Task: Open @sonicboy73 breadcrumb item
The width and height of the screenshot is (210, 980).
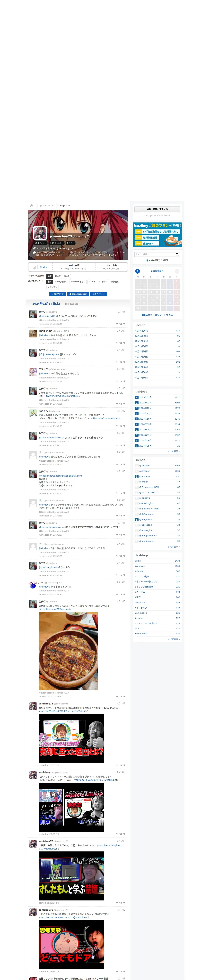Action: 46,205
